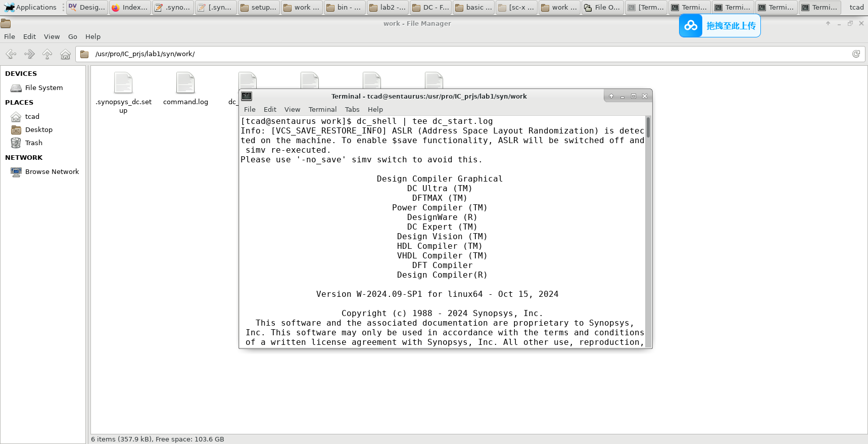Image resolution: width=868 pixels, height=444 pixels.
Task: Reload the current folder listing
Action: click(x=856, y=54)
